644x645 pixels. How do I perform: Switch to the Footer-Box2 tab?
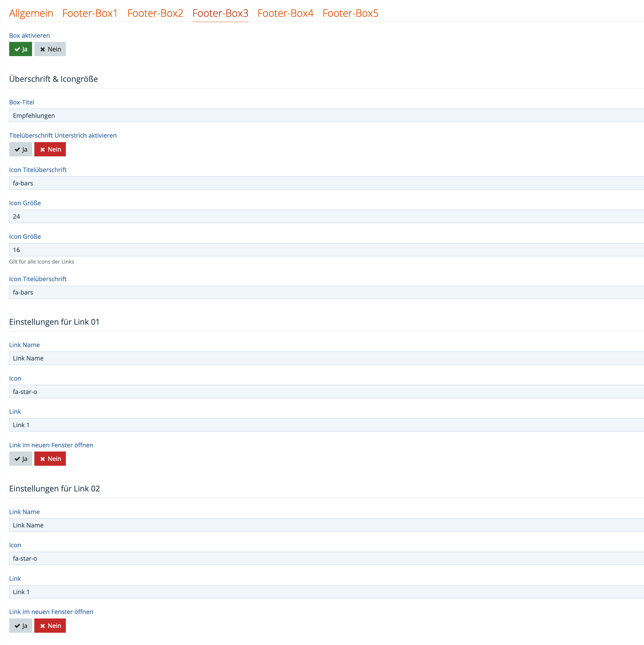point(155,13)
